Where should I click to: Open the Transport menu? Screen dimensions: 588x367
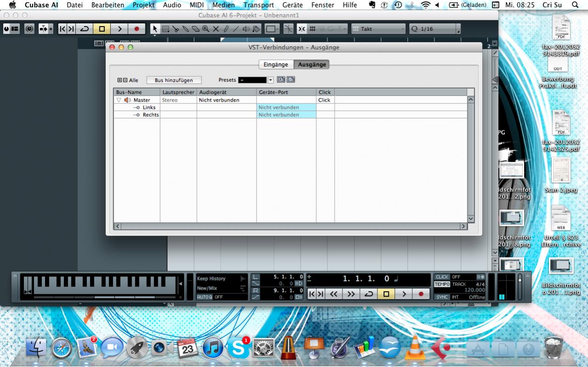(x=258, y=5)
